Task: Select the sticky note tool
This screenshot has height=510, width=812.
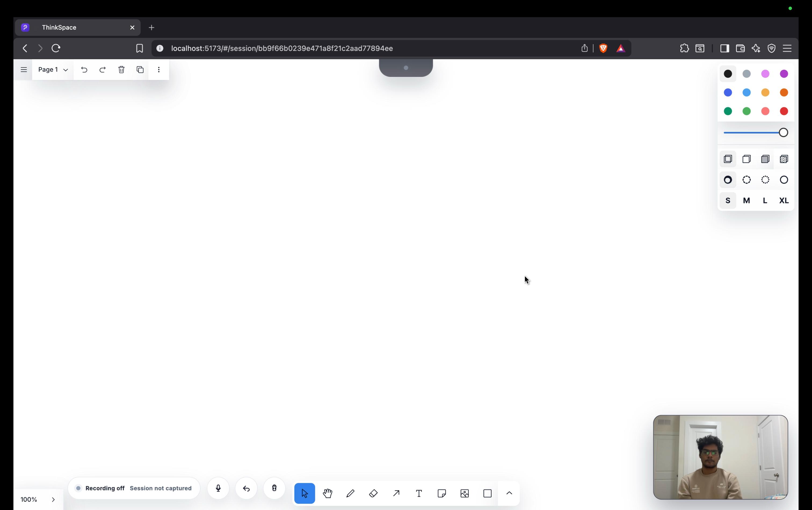Action: [x=441, y=493]
